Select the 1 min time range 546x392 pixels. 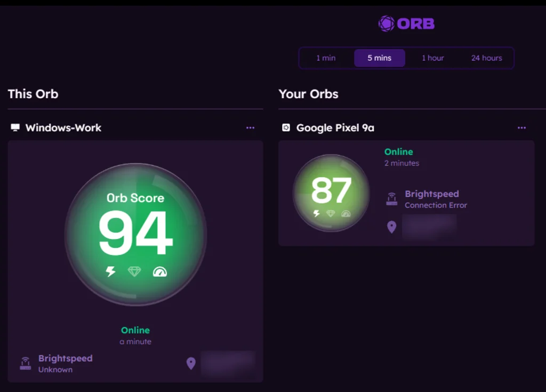point(326,58)
